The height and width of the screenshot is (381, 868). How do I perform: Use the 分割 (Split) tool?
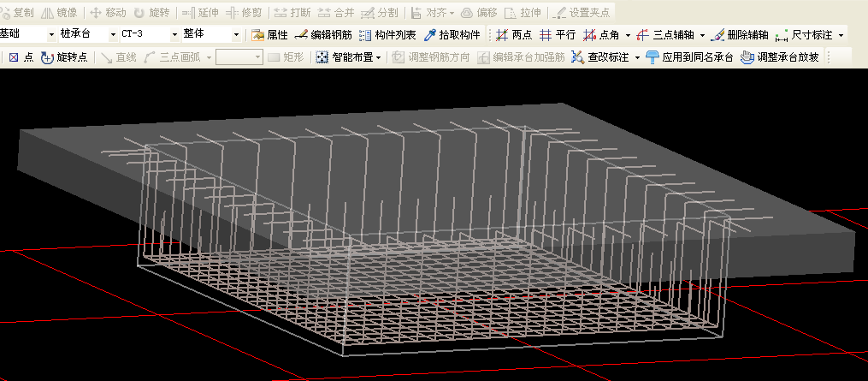click(x=380, y=12)
